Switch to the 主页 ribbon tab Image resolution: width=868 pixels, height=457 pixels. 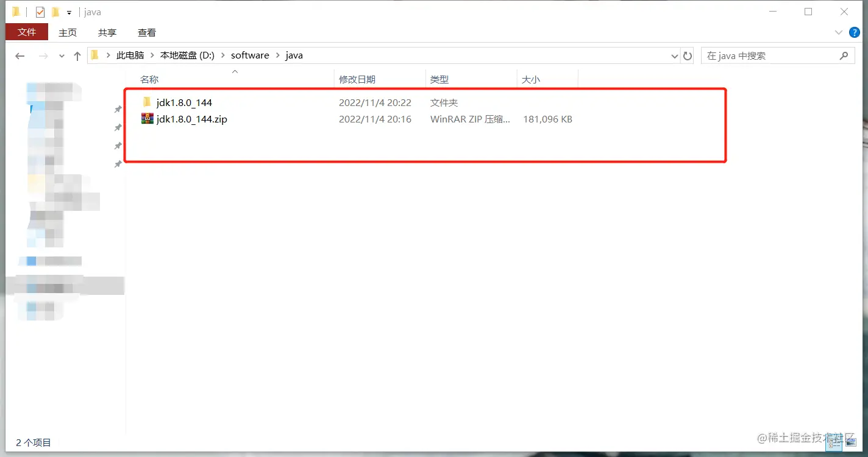(x=68, y=32)
